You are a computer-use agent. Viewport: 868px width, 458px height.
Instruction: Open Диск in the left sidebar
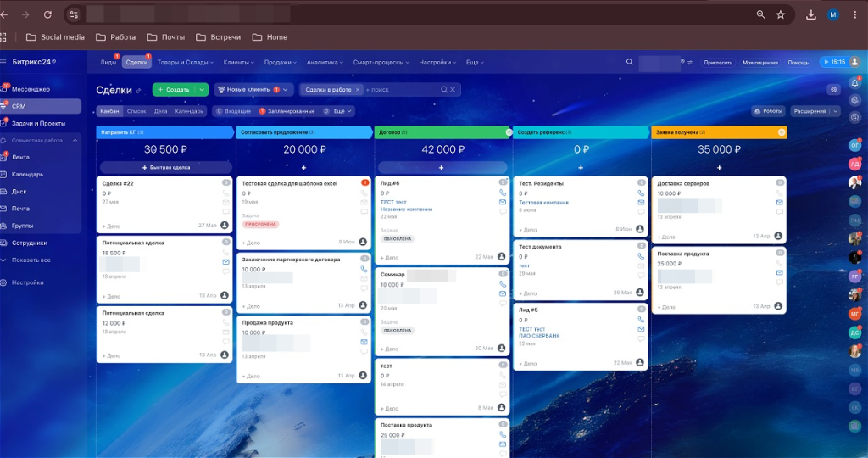(x=19, y=191)
